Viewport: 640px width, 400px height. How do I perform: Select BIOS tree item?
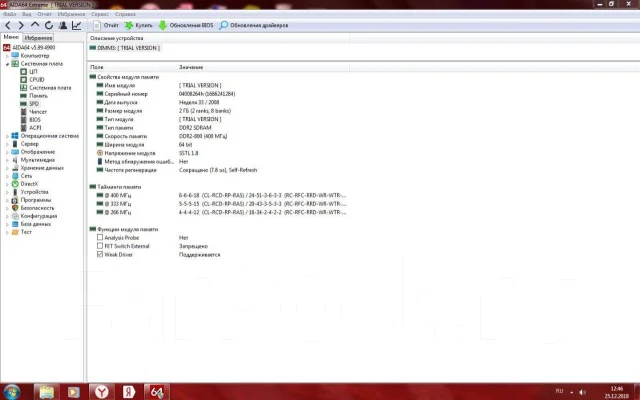35,120
